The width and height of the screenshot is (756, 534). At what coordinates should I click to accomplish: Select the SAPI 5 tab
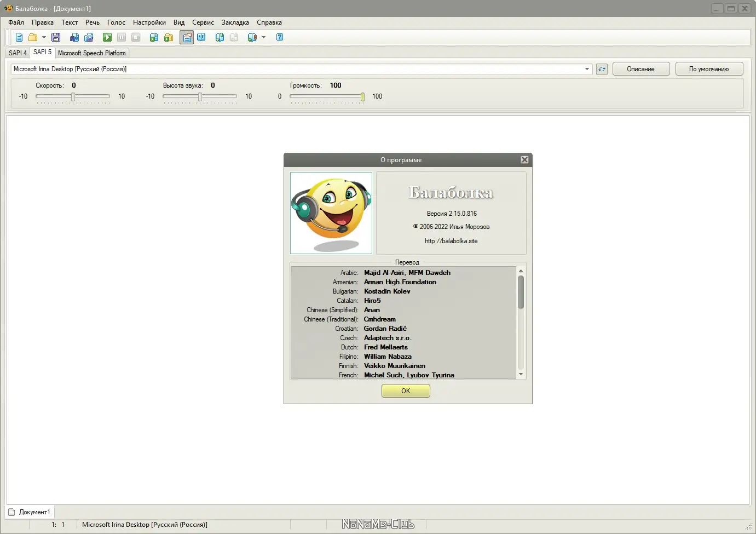pyautogui.click(x=42, y=52)
